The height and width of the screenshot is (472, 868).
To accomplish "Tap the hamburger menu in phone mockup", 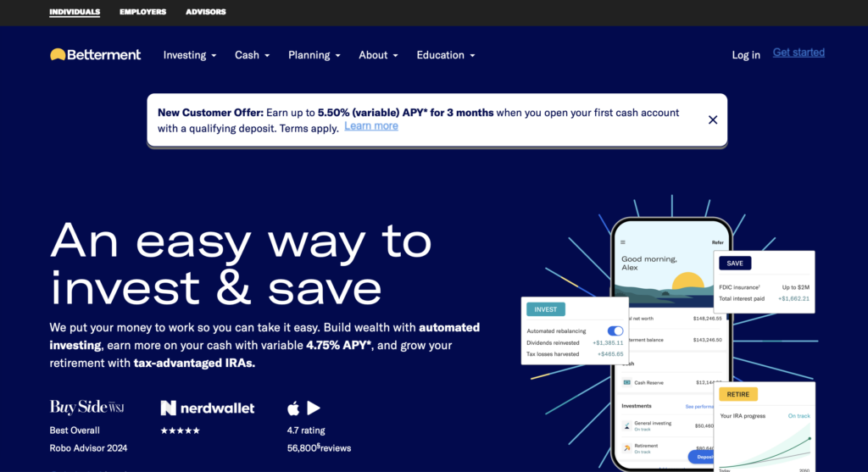I will (623, 242).
